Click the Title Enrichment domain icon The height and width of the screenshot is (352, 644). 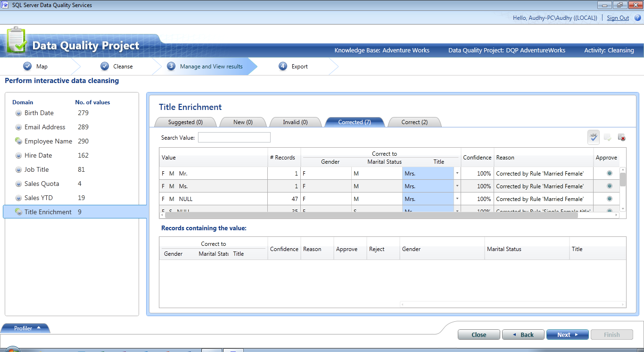(x=18, y=212)
